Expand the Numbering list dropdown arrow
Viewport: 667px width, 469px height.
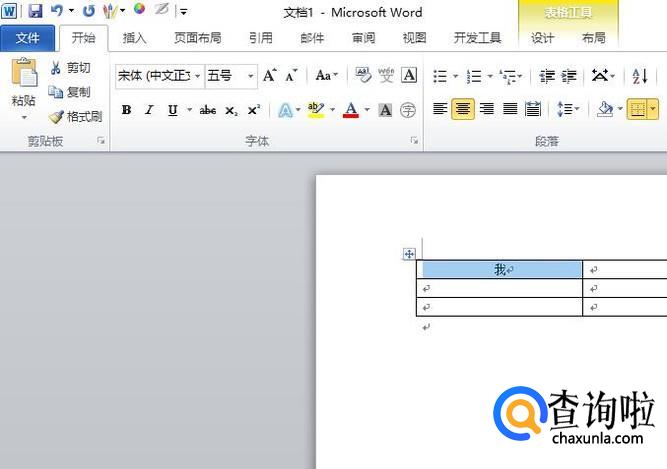(490, 77)
